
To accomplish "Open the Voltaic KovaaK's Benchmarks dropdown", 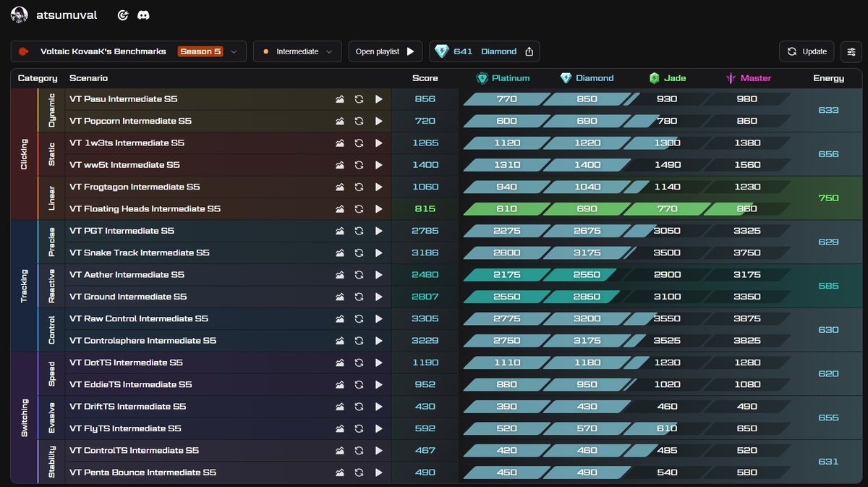I will 129,51.
